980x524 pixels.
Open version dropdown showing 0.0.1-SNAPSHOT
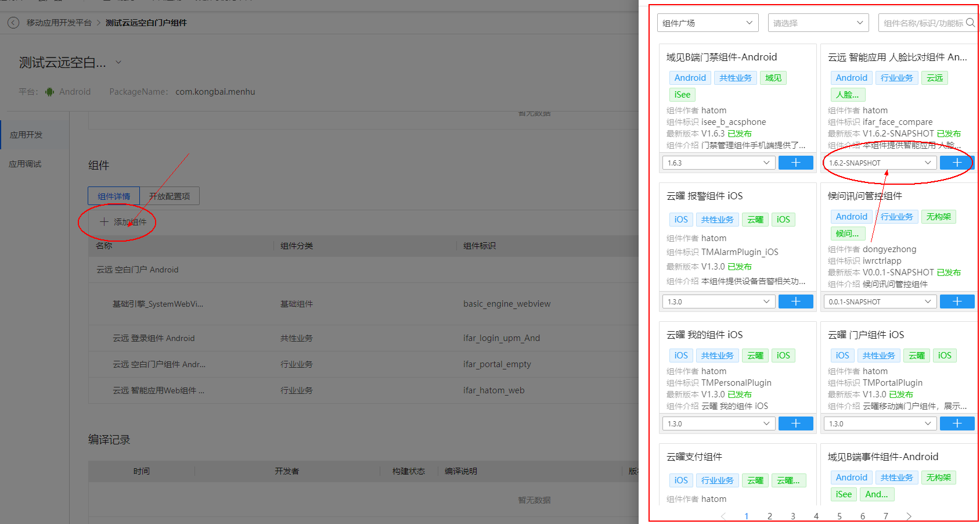click(x=880, y=302)
